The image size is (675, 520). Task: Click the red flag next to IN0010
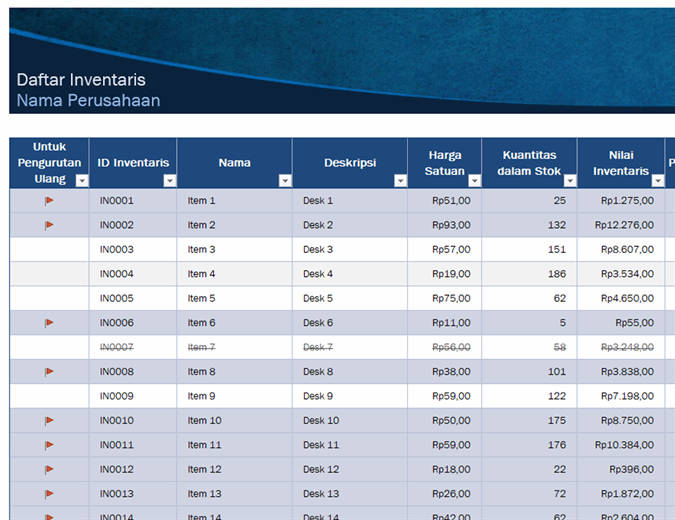pyautogui.click(x=49, y=421)
